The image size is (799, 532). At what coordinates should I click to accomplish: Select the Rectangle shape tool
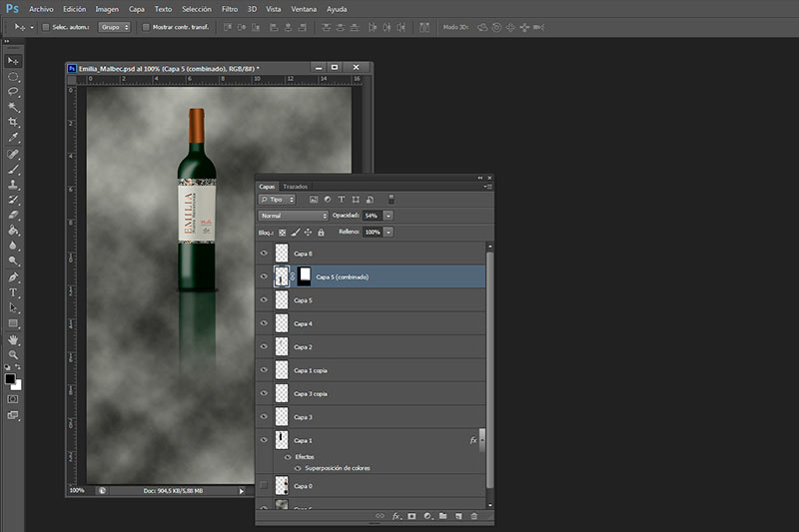[13, 323]
